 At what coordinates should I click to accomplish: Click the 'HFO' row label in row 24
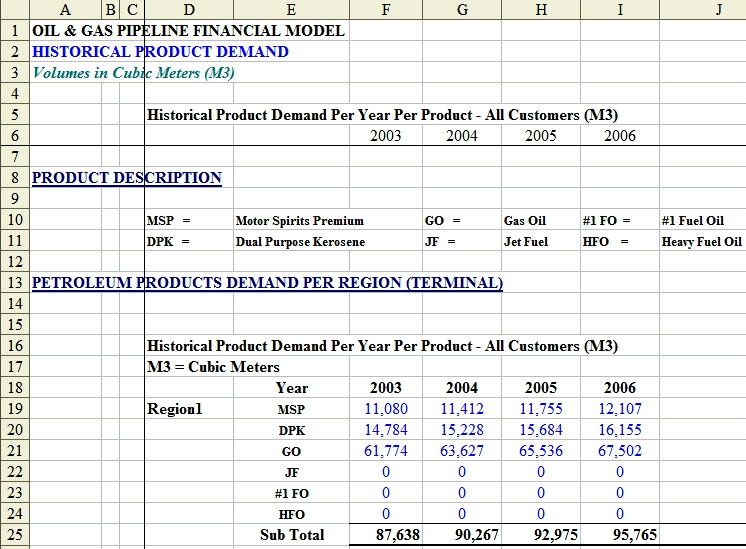[292, 514]
